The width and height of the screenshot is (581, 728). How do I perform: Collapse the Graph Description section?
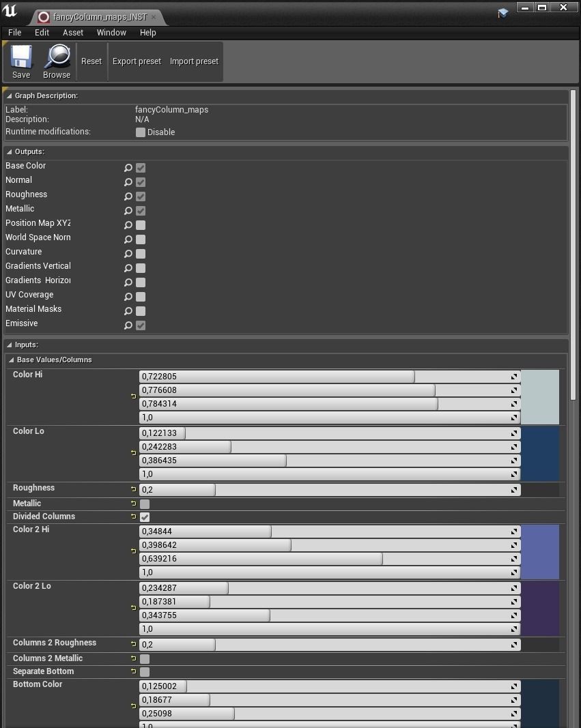pyautogui.click(x=10, y=96)
